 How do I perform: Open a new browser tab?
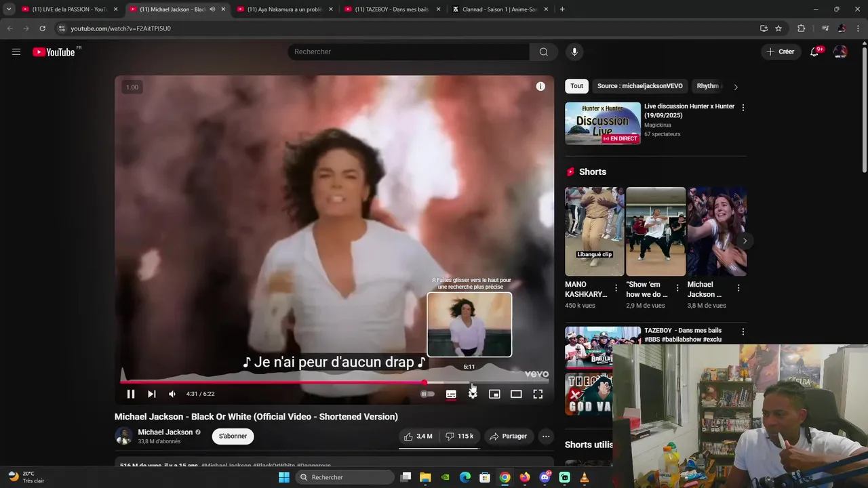(x=562, y=9)
